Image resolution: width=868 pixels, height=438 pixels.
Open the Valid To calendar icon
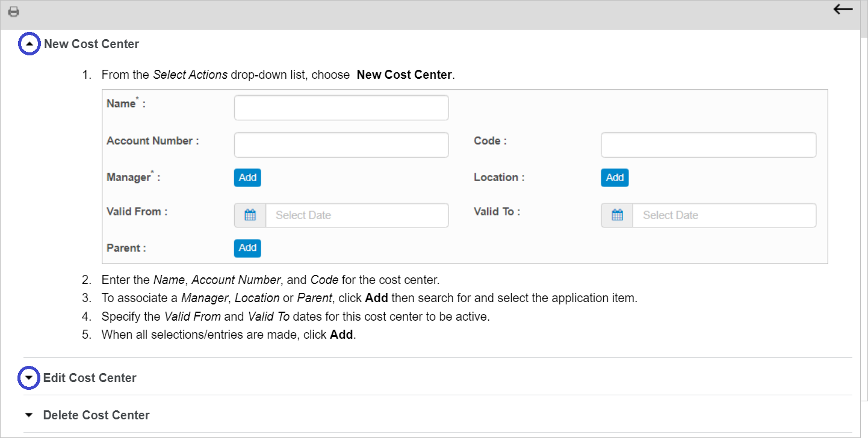pos(617,215)
